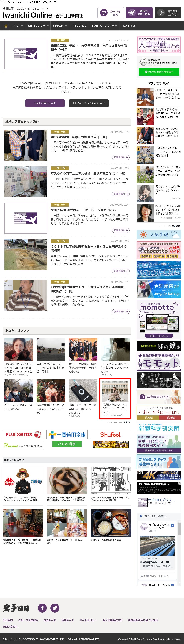Image resolution: width=184 pixels, height=644 pixels.
Task: Click the 今すぐ申し込む purple button
Action: coord(45,103)
